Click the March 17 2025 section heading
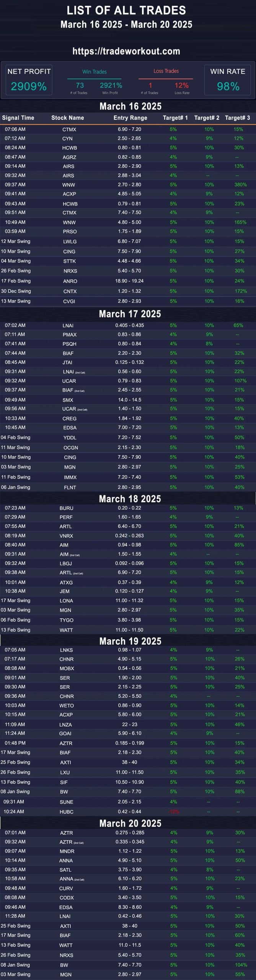 pos(130,314)
